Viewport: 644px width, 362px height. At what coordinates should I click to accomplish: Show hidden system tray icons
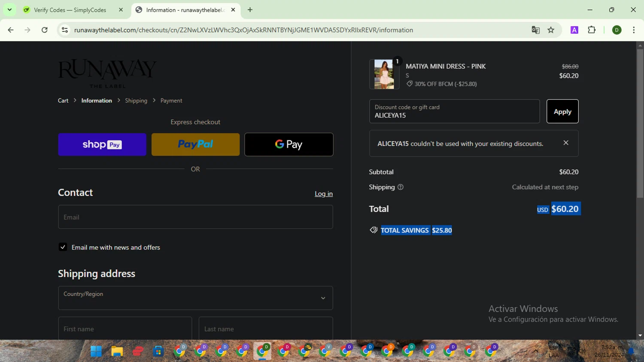(536, 351)
